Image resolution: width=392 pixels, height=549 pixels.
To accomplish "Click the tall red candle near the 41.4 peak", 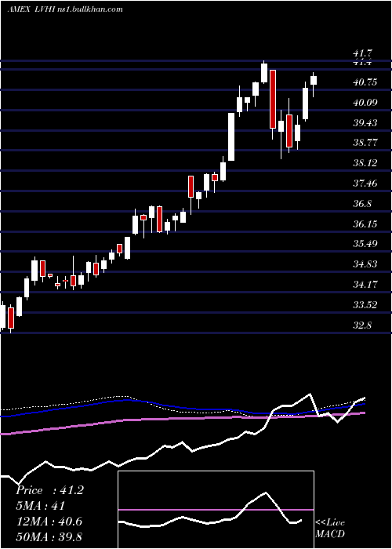I will point(273,99).
